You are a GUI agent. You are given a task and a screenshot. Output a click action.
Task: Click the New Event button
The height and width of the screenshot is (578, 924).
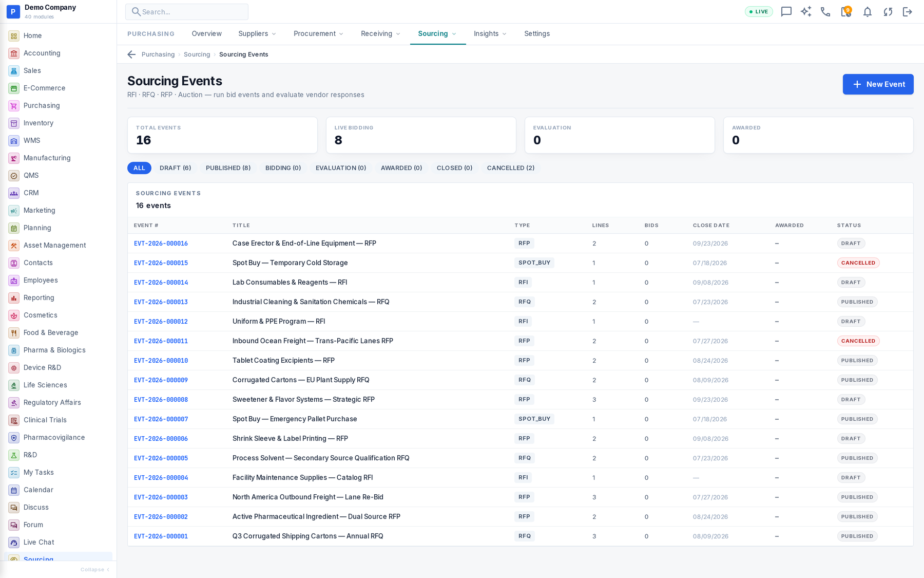tap(878, 84)
